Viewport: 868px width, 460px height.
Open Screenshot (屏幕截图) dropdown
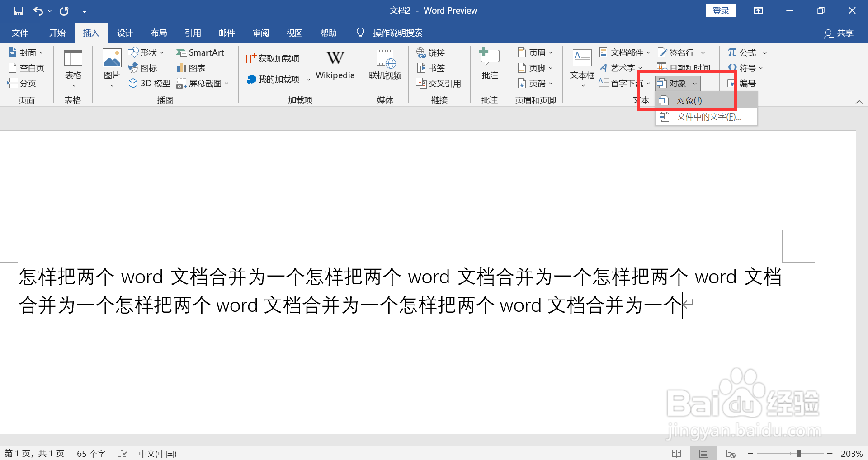coord(203,84)
